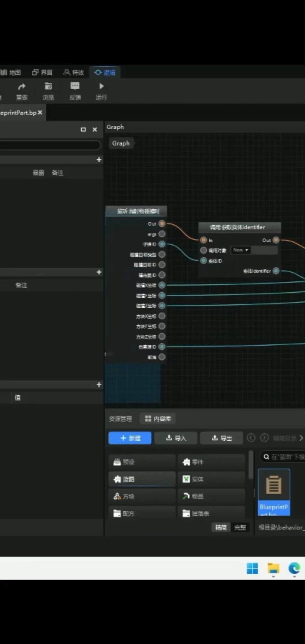305x644 pixels.
Task: Open the 浏览 (browse) folder icon
Action: [48, 86]
